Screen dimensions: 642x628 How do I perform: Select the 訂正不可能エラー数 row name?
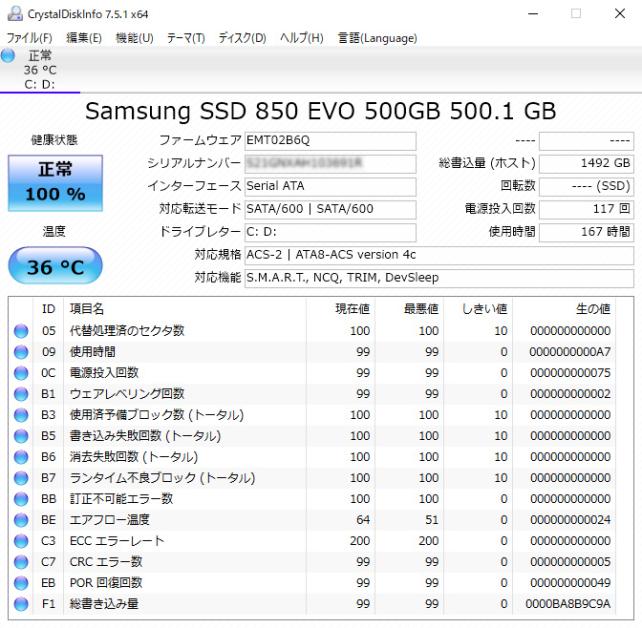coord(121,499)
